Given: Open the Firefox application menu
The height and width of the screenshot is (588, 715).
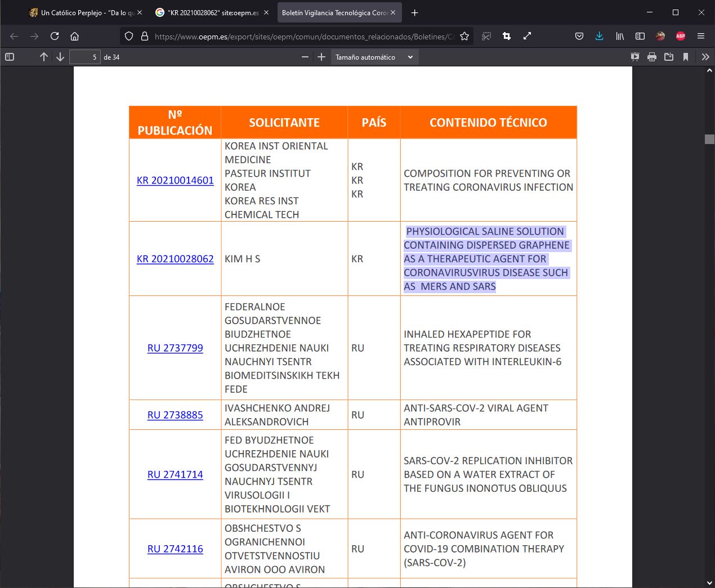Looking at the screenshot, I should pyautogui.click(x=701, y=36).
